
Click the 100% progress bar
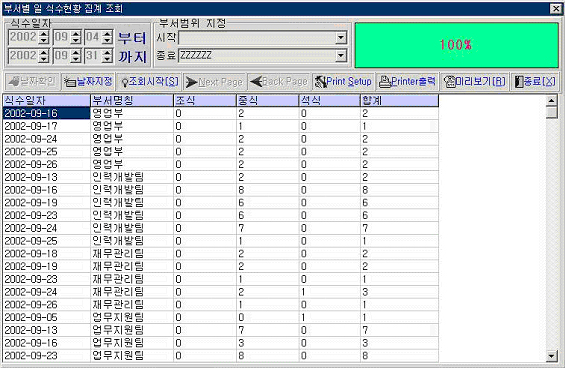click(x=457, y=45)
